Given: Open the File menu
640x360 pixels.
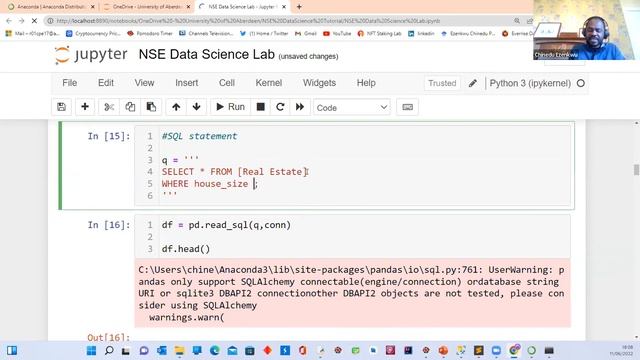Looking at the screenshot, I should (x=69, y=83).
